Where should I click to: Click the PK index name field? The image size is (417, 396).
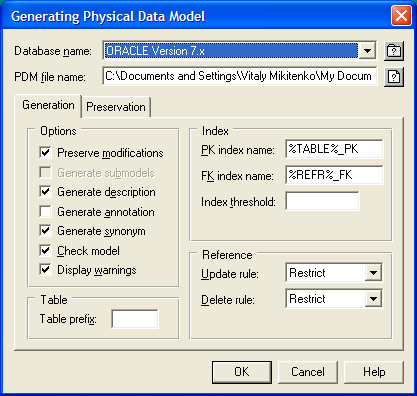(x=334, y=149)
